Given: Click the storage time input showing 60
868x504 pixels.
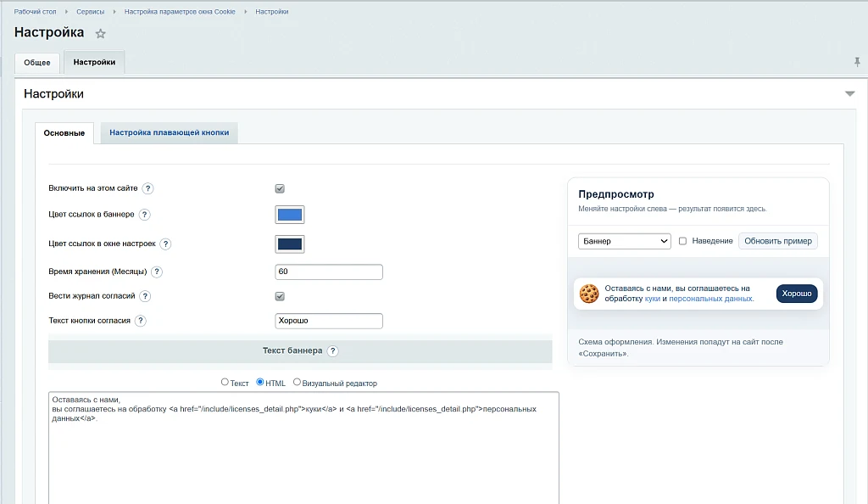Looking at the screenshot, I should pos(329,272).
